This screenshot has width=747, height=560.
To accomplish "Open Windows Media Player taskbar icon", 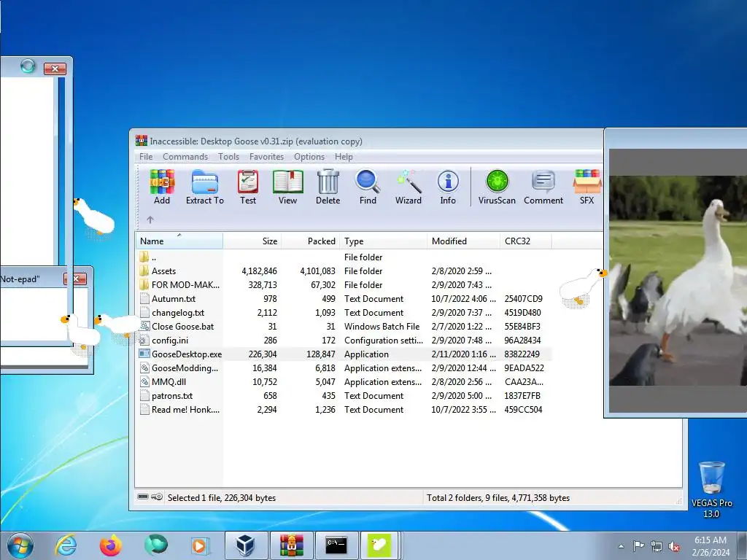I will tap(198, 545).
